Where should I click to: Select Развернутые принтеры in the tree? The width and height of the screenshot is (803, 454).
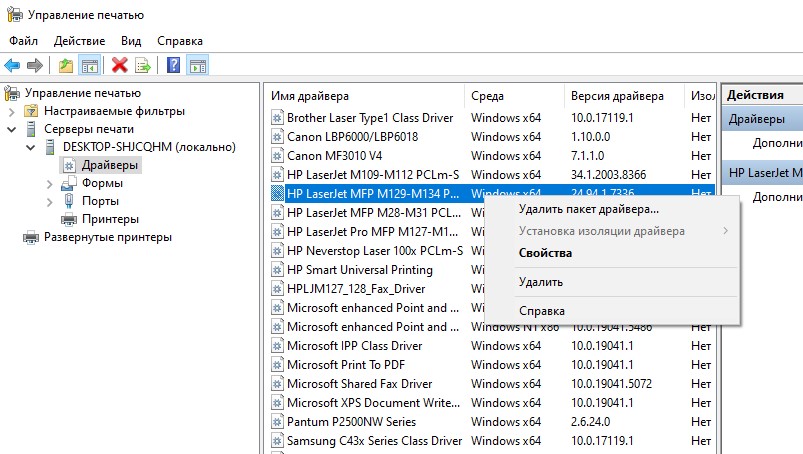pyautogui.click(x=108, y=237)
